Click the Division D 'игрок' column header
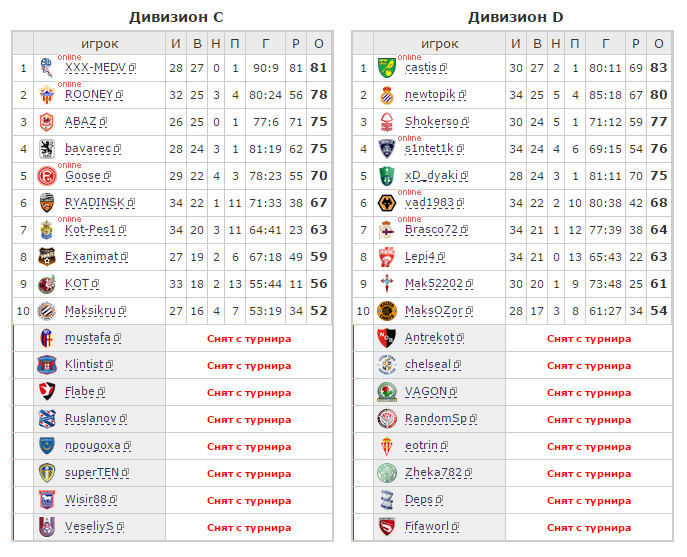This screenshot has height=557, width=687. click(439, 43)
